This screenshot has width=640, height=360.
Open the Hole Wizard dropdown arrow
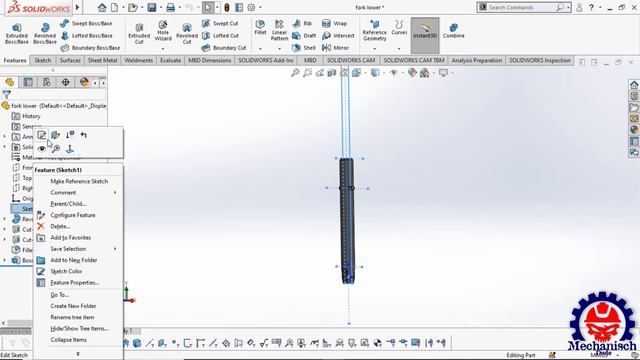pyautogui.click(x=163, y=49)
